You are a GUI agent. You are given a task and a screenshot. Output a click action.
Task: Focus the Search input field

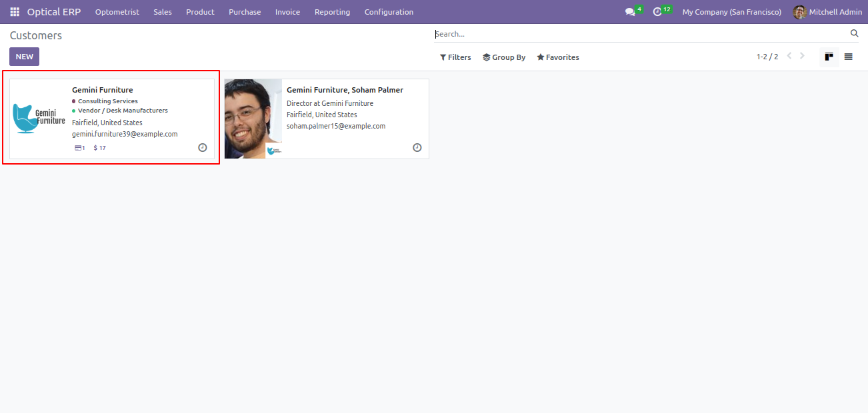tap(640, 34)
